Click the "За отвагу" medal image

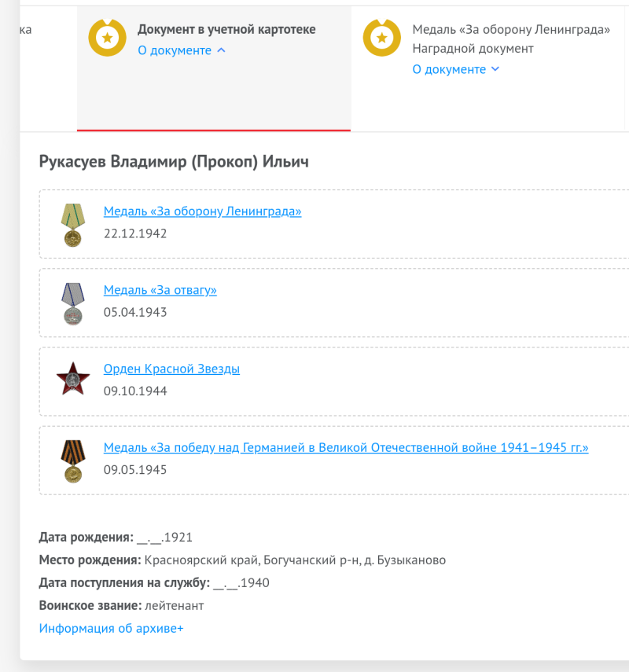click(73, 304)
